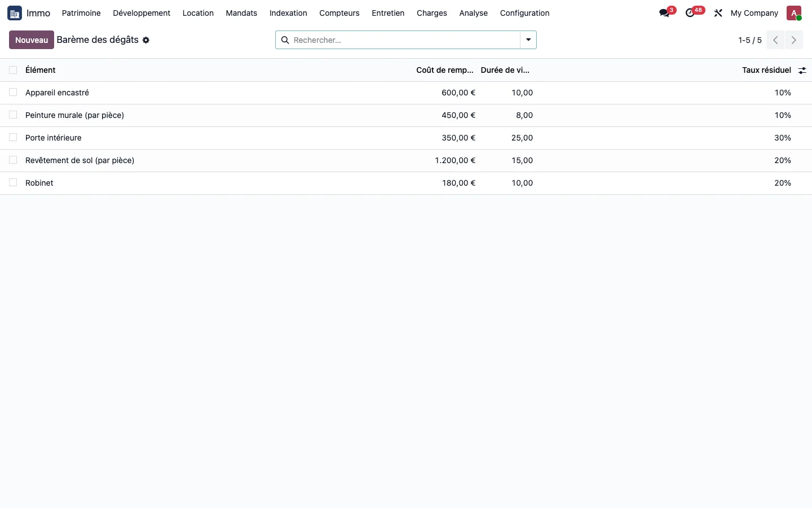Sort by the Élément column header

41,70
